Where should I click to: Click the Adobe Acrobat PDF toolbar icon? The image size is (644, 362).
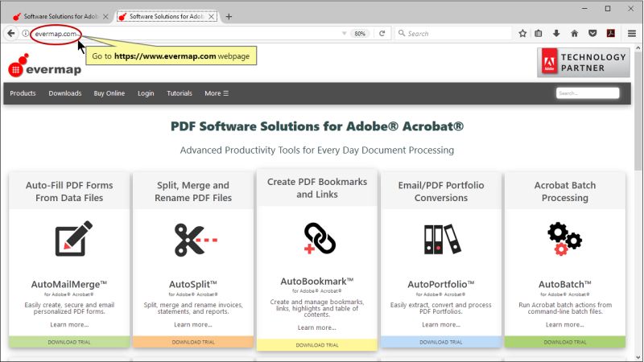(611, 34)
